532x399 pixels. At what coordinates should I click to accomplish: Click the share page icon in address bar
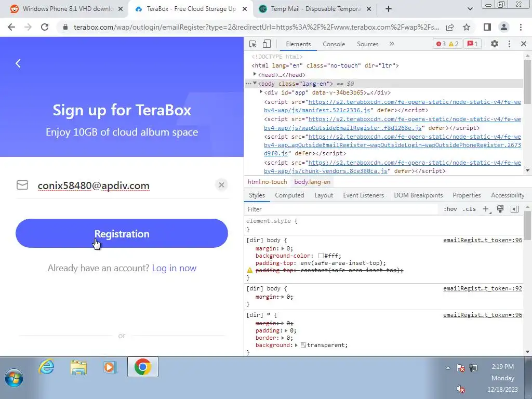click(450, 27)
